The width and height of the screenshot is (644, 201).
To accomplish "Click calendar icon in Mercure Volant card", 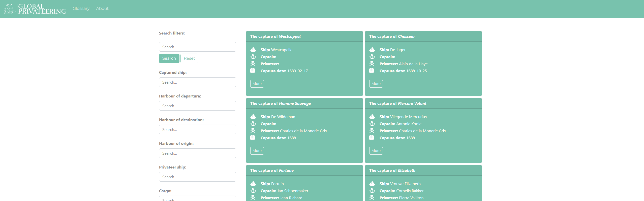I will pos(372,138).
